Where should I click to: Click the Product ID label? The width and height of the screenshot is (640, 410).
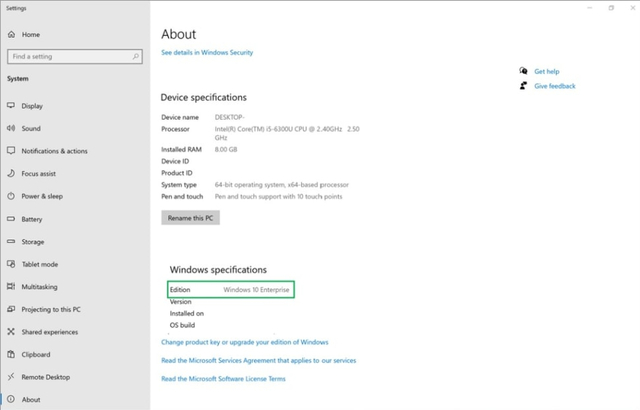[x=176, y=173]
